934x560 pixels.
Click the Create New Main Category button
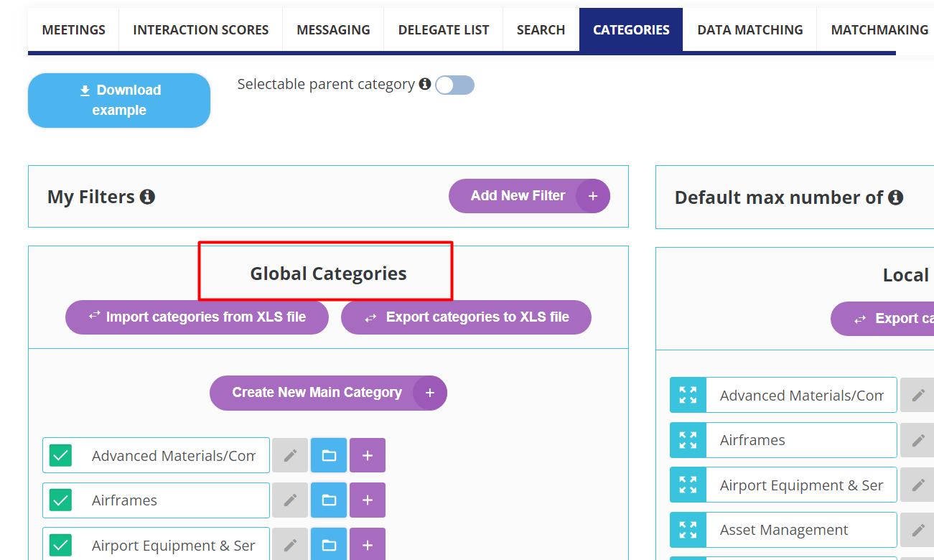pyautogui.click(x=328, y=393)
